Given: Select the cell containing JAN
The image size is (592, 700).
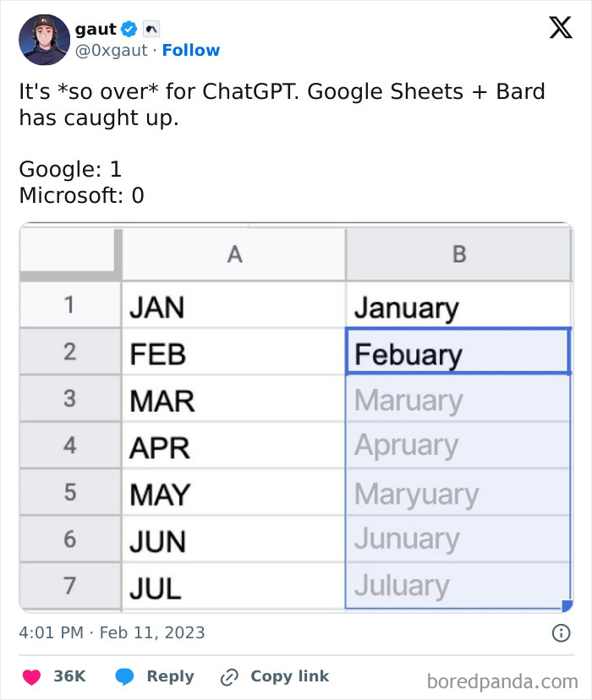Looking at the screenshot, I should [234, 307].
